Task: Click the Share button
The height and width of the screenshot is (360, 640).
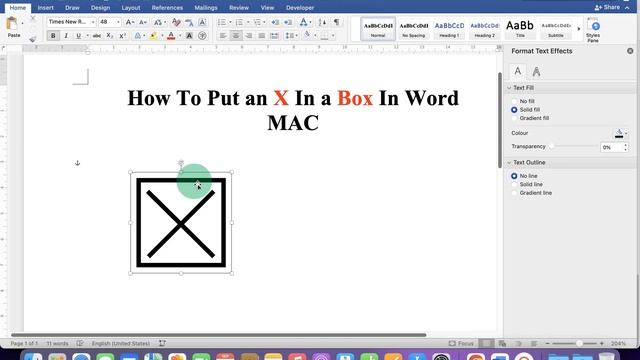Action: [607, 7]
